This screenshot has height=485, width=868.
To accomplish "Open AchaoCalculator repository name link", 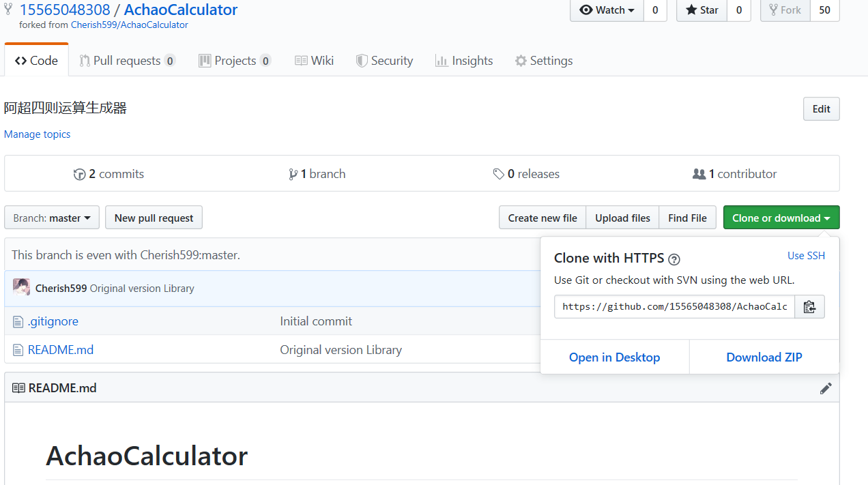I will point(181,10).
